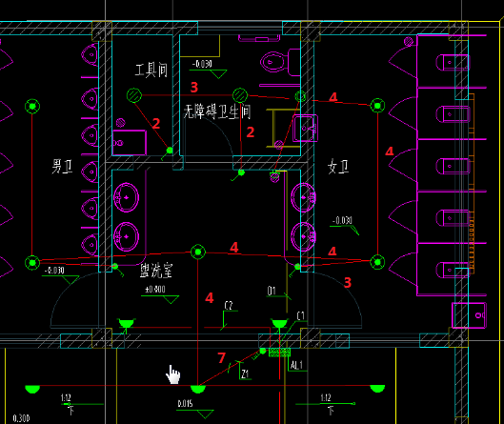
Task: Select the washbasin inside 无障碍卫生间
Action: pyautogui.click(x=305, y=129)
